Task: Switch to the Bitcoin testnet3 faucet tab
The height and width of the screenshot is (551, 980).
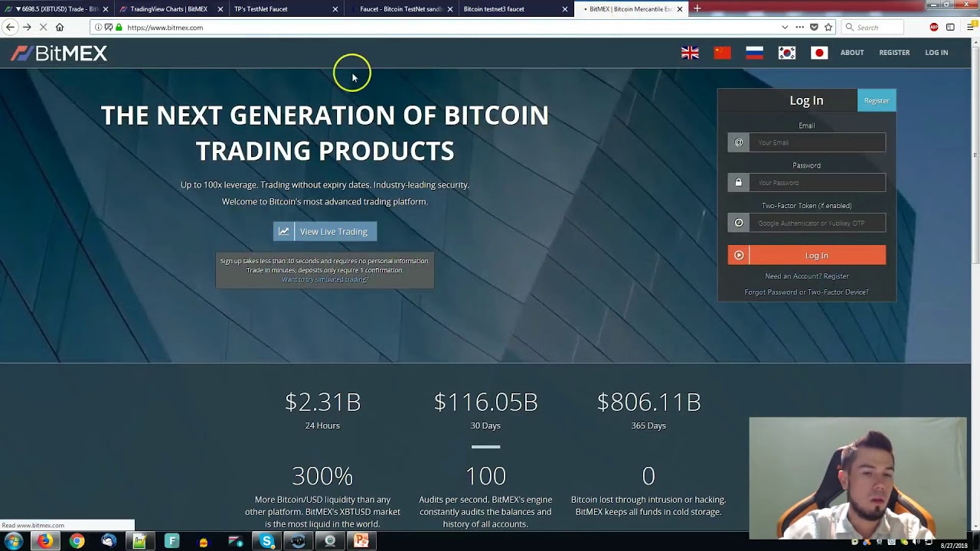Action: pos(514,9)
